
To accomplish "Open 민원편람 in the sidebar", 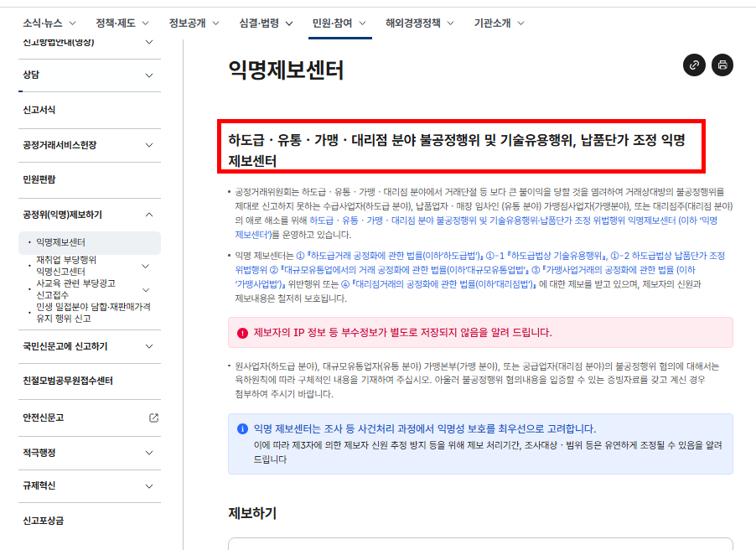I will (x=39, y=179).
